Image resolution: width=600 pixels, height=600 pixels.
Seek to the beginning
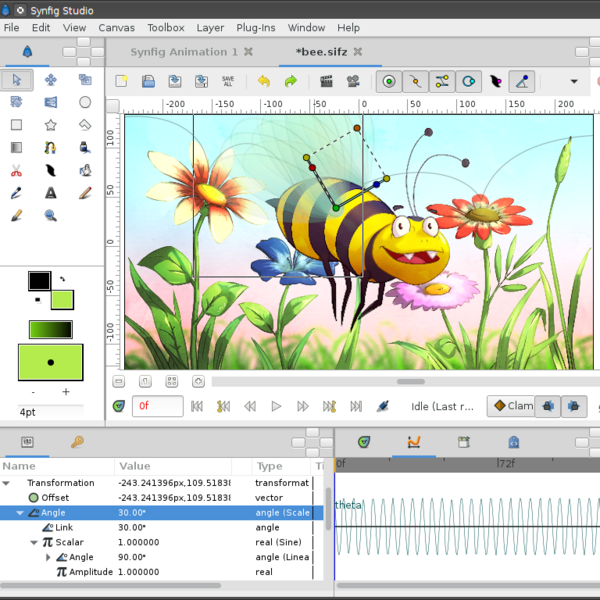click(x=197, y=406)
